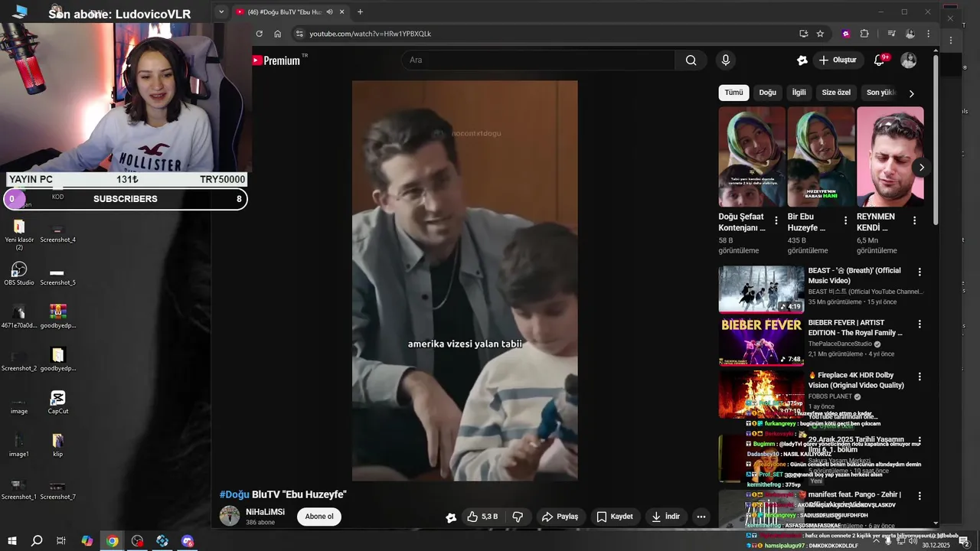
Task: Open the Chrome profile avatar
Action: coord(910,34)
